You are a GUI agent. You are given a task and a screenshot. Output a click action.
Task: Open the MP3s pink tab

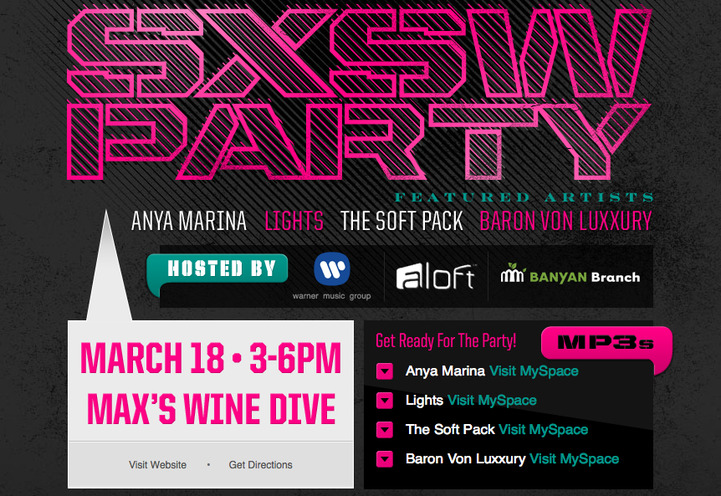606,343
